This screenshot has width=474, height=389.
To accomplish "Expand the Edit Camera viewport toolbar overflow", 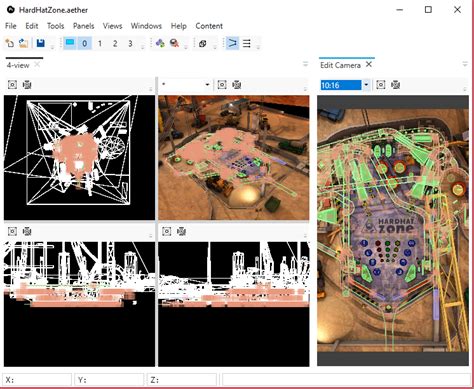I will [465, 89].
